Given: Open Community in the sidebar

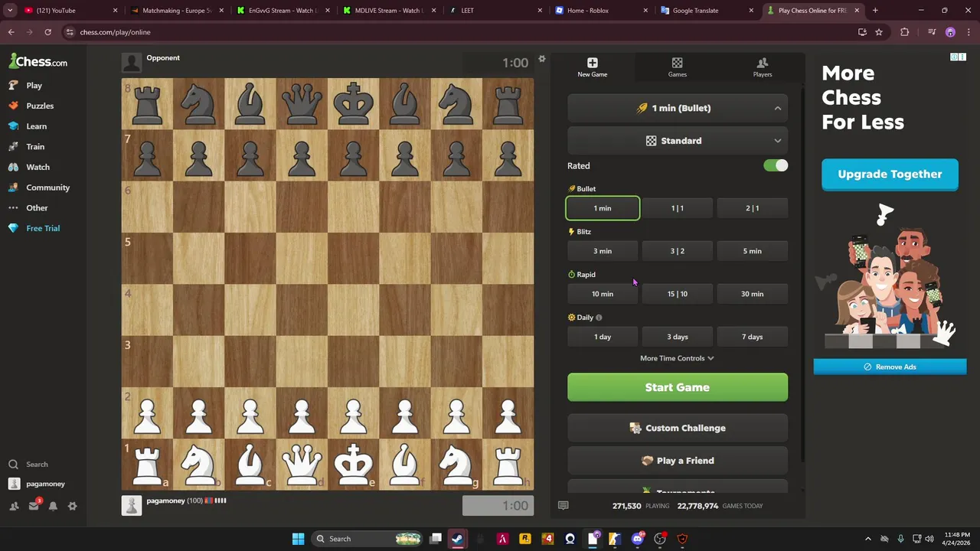Looking at the screenshot, I should click(39, 187).
